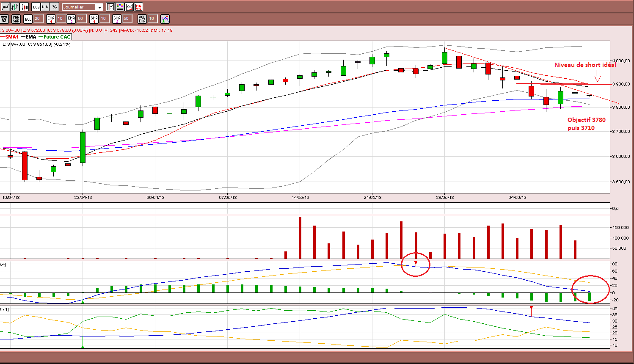Toggle the EMA 1 moving average
The image size is (634, 364).
(x=51, y=19)
